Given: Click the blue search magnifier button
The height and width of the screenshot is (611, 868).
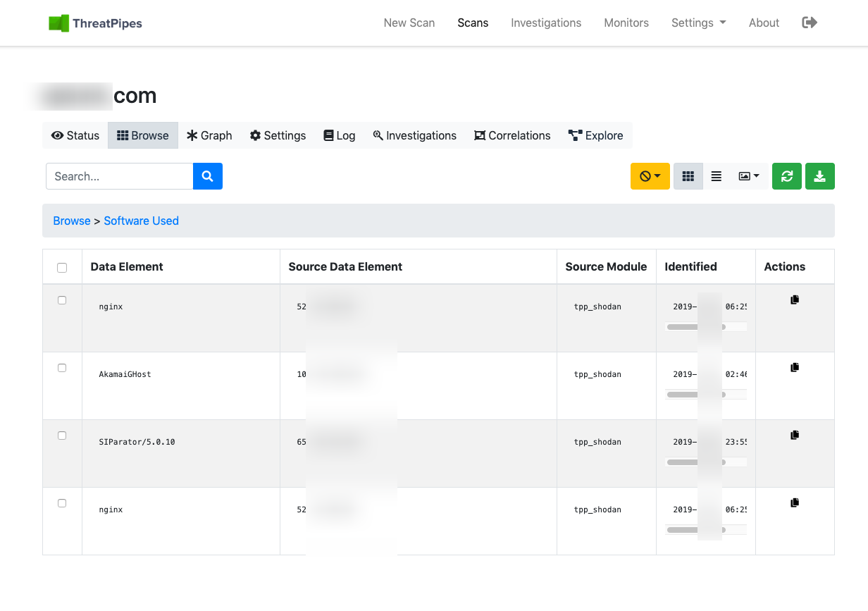Looking at the screenshot, I should pyautogui.click(x=207, y=176).
